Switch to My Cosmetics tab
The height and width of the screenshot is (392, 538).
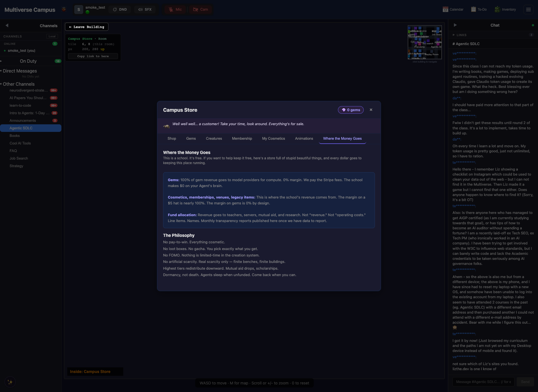[273, 139]
